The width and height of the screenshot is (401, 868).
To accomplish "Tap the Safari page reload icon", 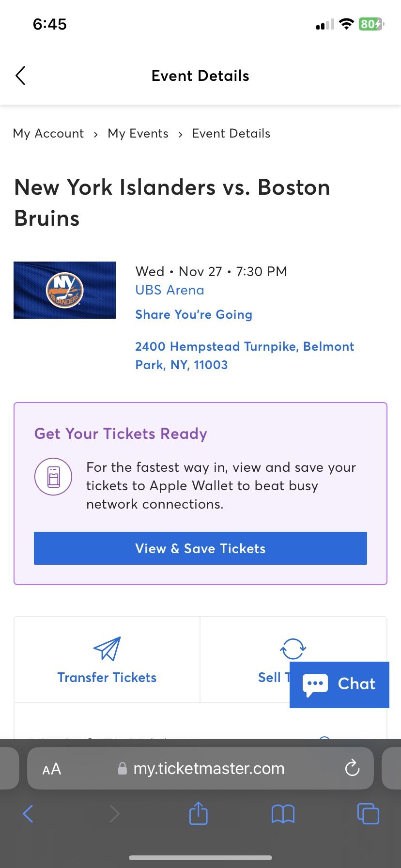I will pyautogui.click(x=352, y=768).
